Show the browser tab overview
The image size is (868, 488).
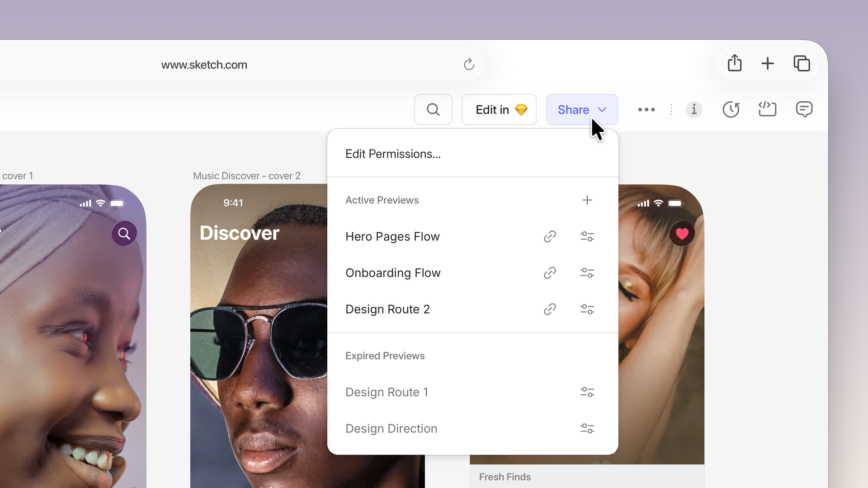pos(802,63)
